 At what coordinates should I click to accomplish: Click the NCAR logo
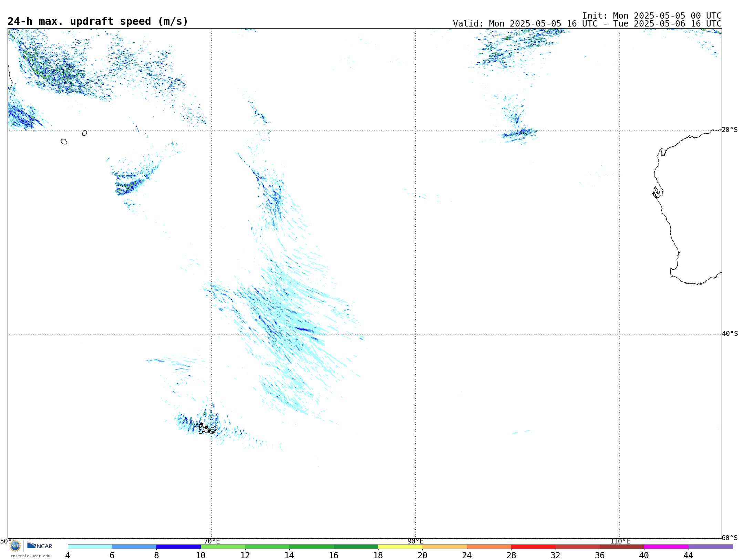pos(40,546)
